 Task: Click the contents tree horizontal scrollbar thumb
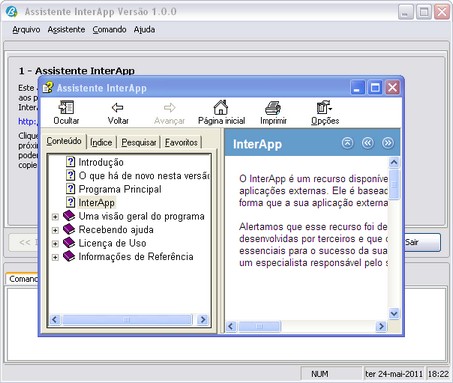127,319
